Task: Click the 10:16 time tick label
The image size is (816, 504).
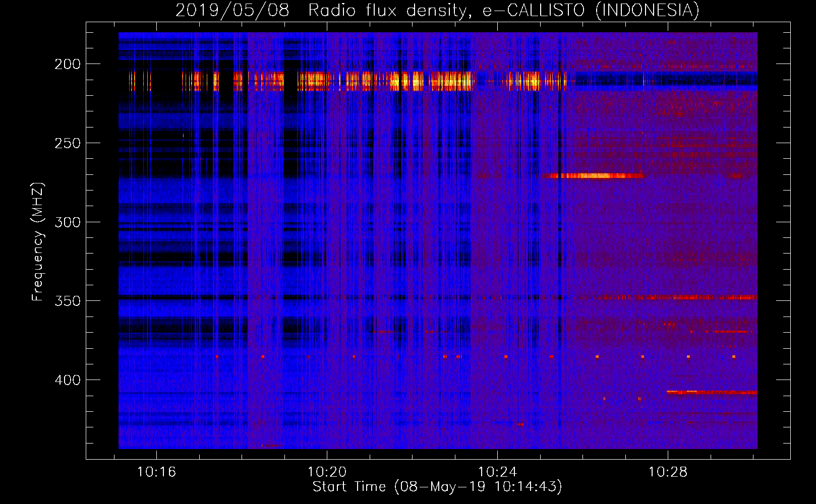Action: 156,472
